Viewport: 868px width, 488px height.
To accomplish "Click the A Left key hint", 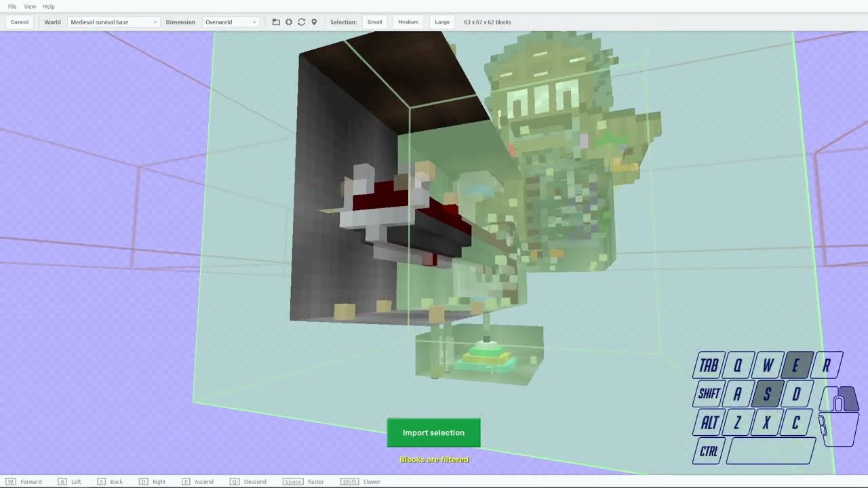I will point(69,481).
